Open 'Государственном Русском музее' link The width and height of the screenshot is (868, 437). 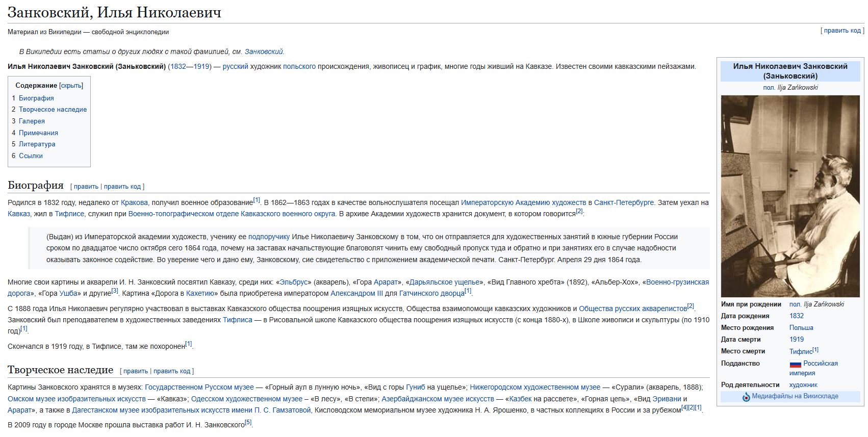tap(199, 387)
